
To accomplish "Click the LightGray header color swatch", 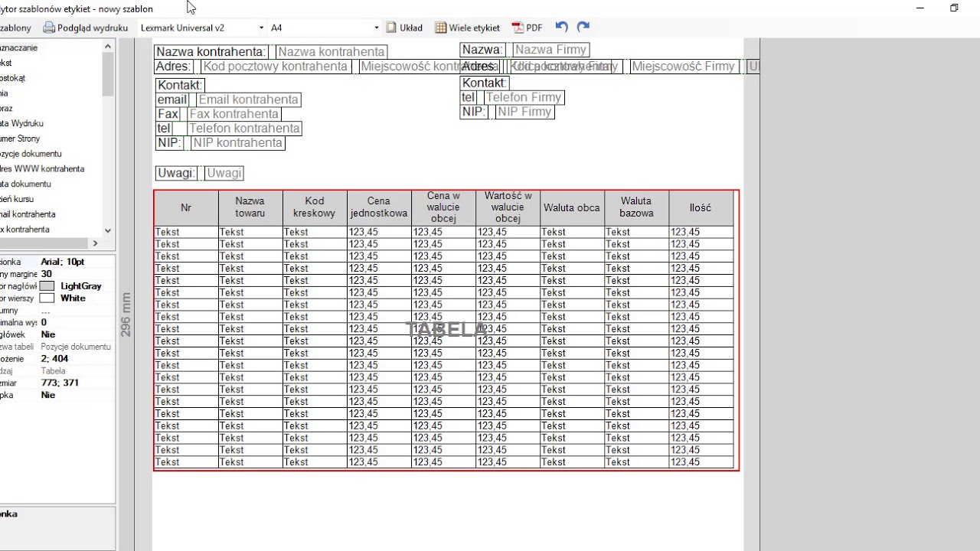I will 47,286.
